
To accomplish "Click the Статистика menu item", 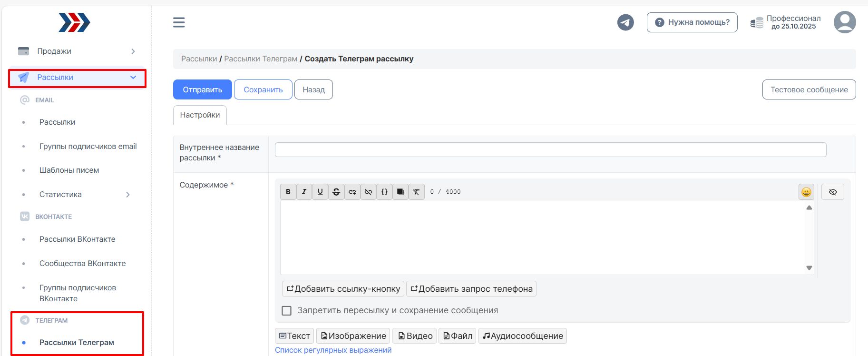I will [x=60, y=194].
